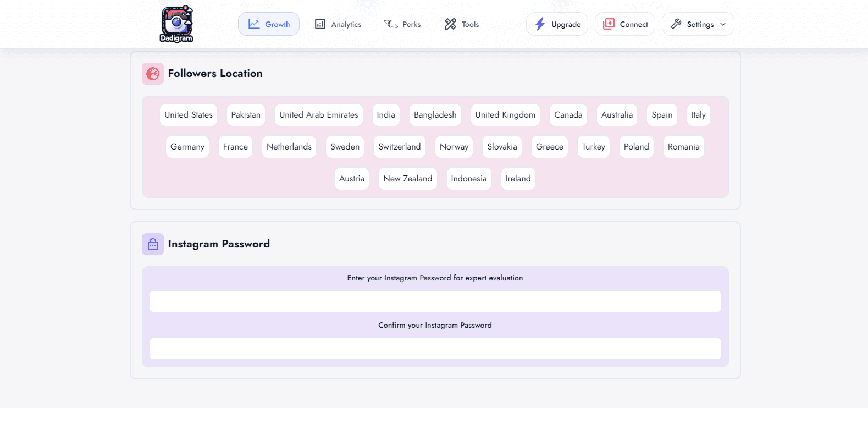The height and width of the screenshot is (424, 868).
Task: Click the Growth chart icon
Action: [254, 24]
